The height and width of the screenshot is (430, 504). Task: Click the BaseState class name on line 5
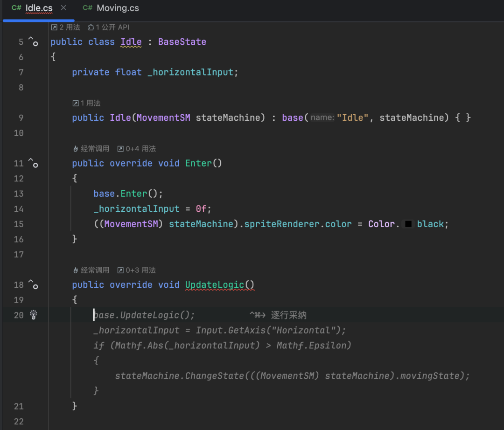(182, 42)
